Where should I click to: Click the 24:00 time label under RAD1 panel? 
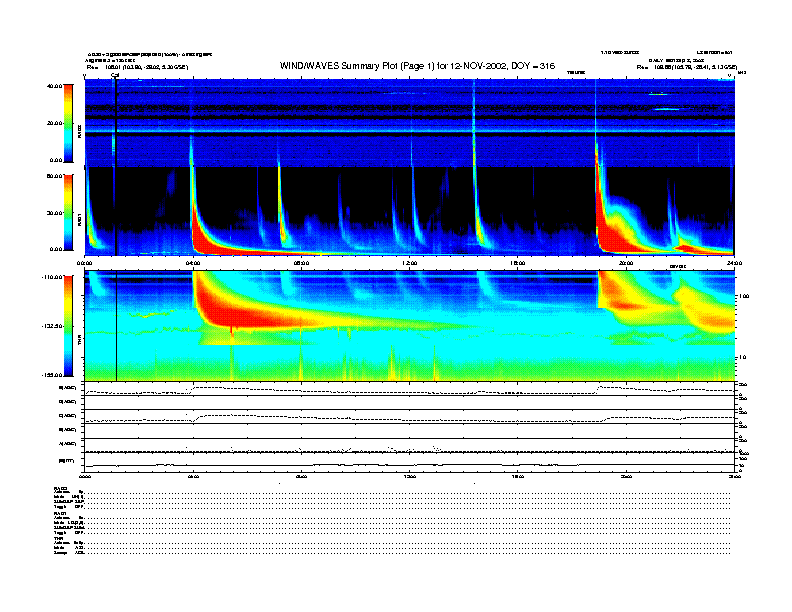click(x=734, y=263)
